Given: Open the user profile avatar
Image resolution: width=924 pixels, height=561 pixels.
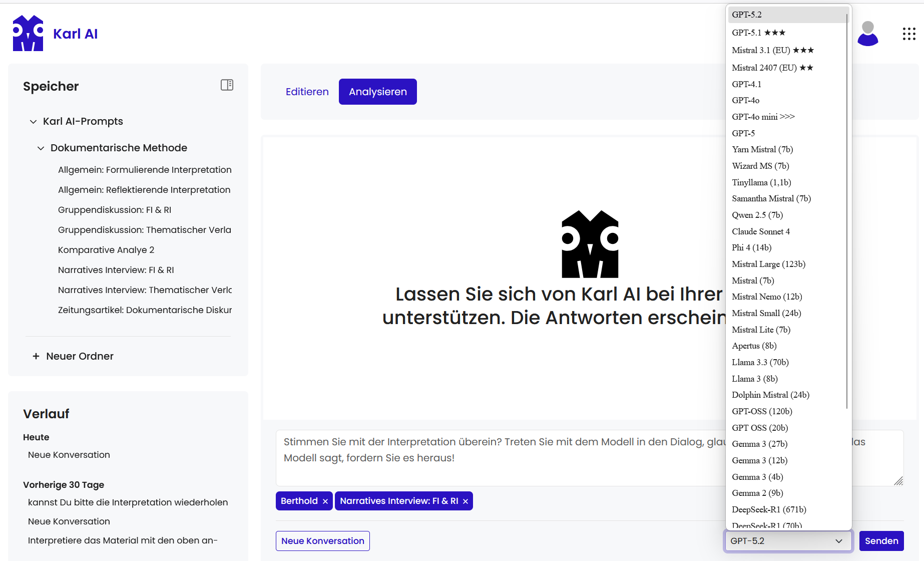Looking at the screenshot, I should pos(868,34).
